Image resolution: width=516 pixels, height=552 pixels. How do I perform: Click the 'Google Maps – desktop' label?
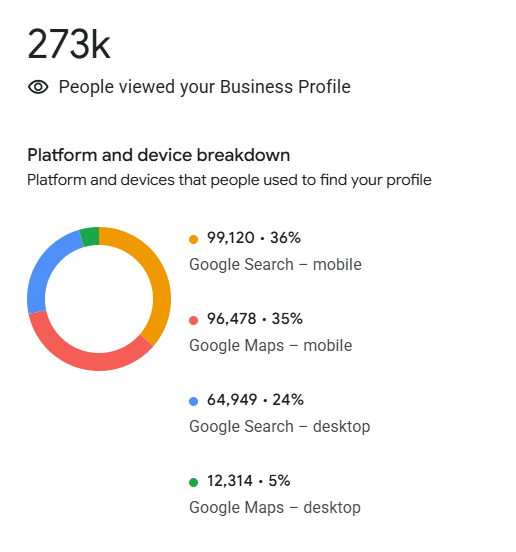coord(275,507)
